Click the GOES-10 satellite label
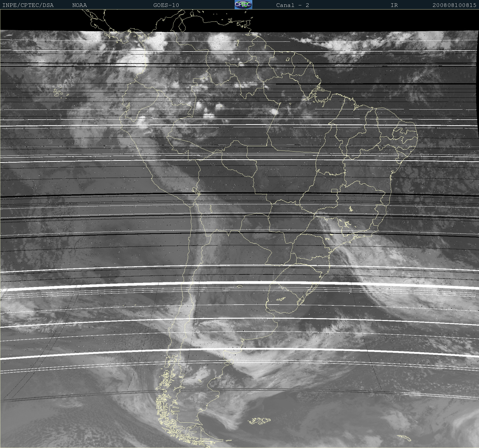 [166, 5]
